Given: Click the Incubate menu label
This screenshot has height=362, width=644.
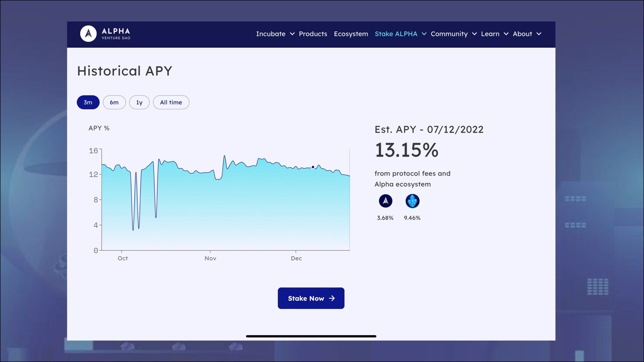Looking at the screenshot, I should 271,34.
